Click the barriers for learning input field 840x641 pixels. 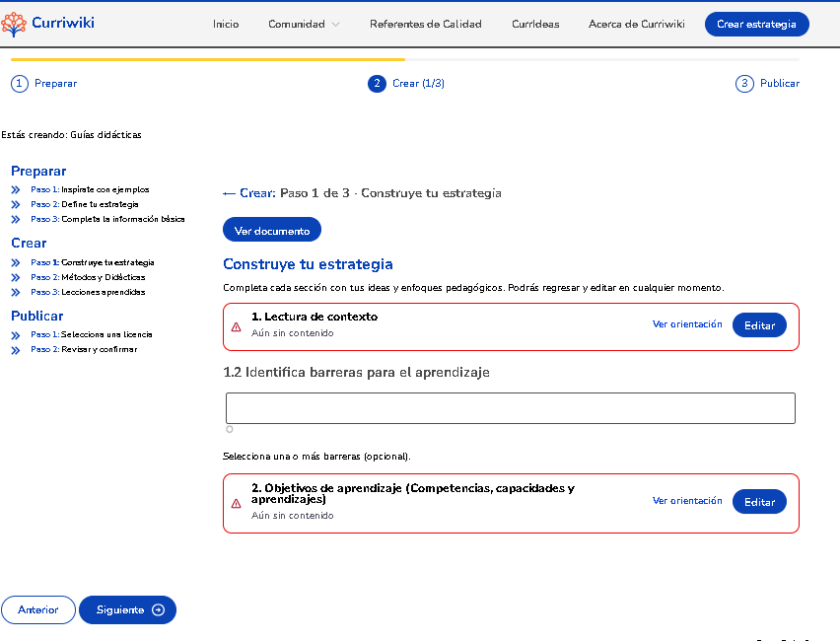pos(510,408)
